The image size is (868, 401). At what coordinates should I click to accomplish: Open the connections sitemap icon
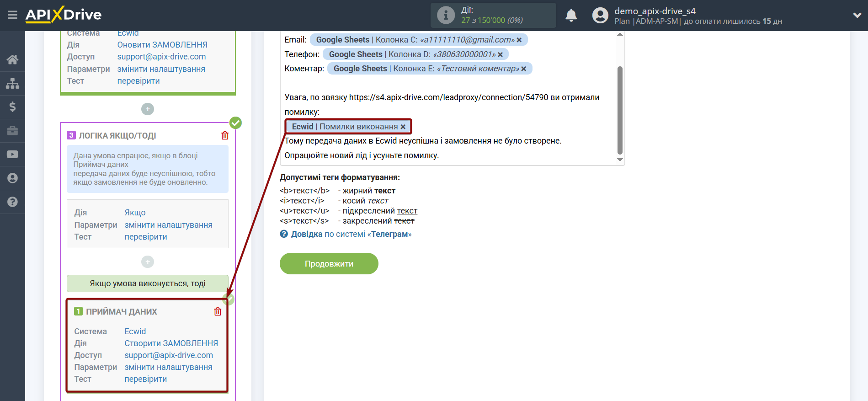point(12,83)
